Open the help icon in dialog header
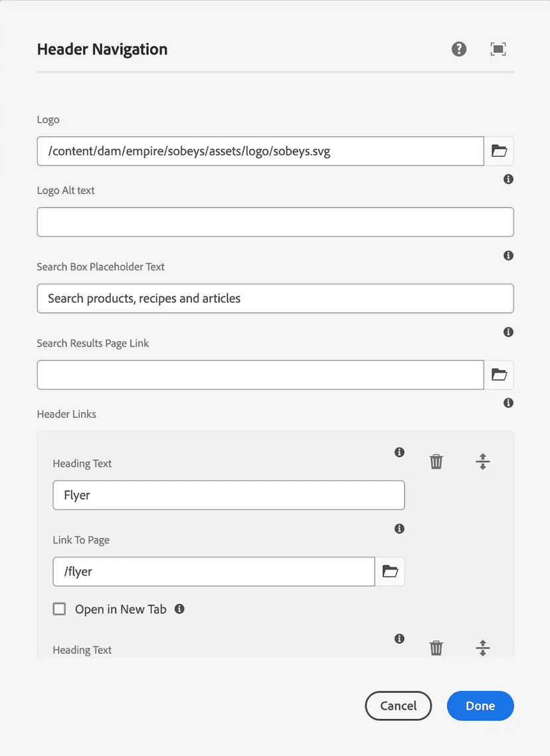 [459, 49]
